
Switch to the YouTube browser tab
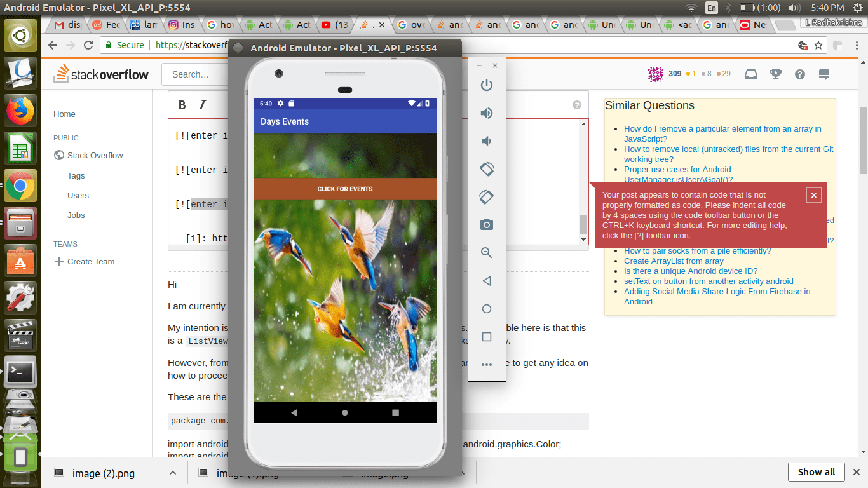coord(334,25)
